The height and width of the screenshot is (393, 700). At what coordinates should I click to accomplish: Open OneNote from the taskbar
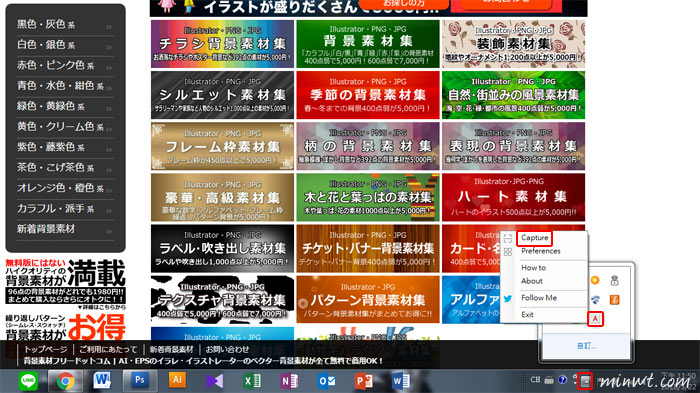[x=289, y=381]
